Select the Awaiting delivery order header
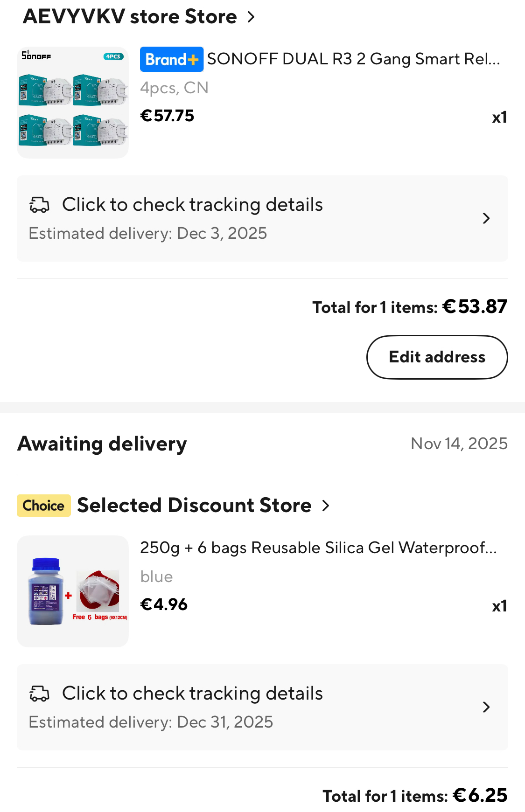This screenshot has height=812, width=525. (102, 444)
